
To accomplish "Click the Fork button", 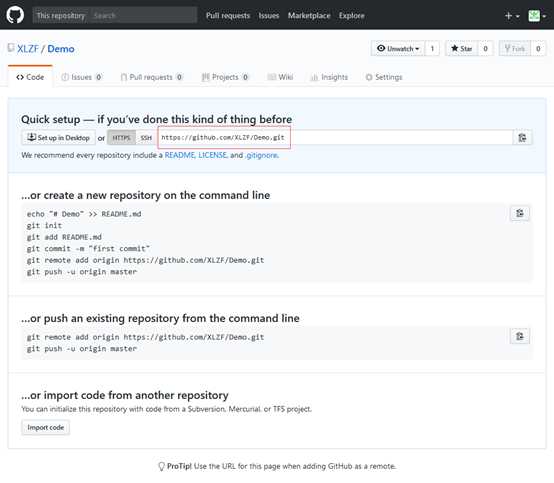I will 515,48.
